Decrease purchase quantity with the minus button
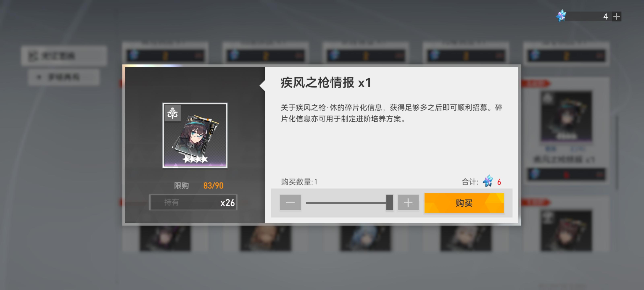Viewport: 644px width, 290px height. point(290,202)
